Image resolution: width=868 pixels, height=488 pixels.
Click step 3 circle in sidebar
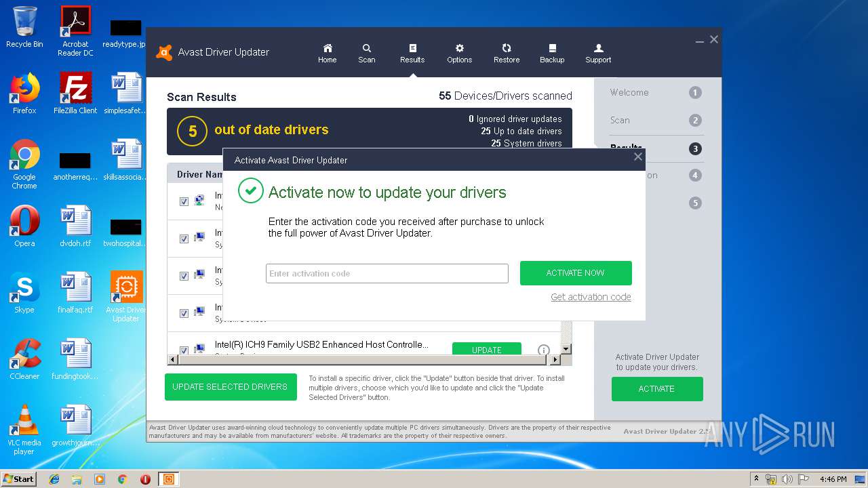[x=695, y=148]
